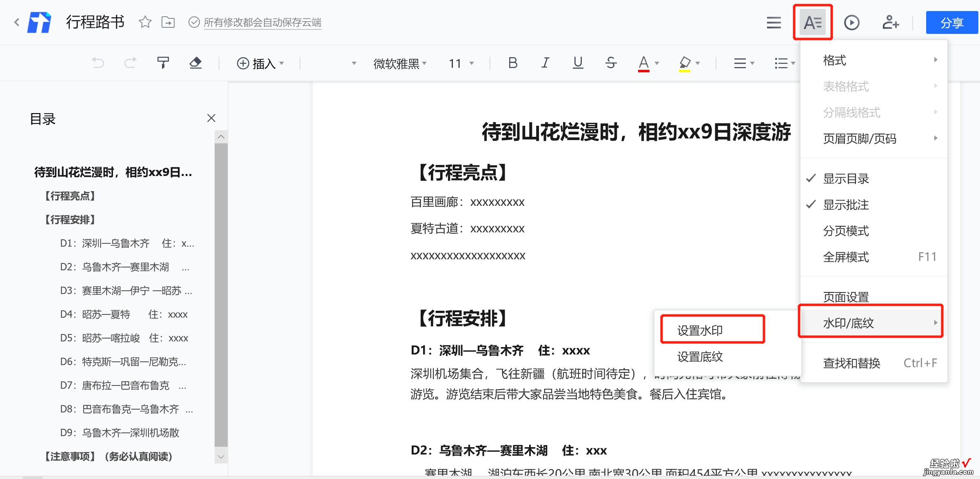Viewport: 980px width, 479px height.
Task: Select the format painter tool
Action: [x=163, y=63]
